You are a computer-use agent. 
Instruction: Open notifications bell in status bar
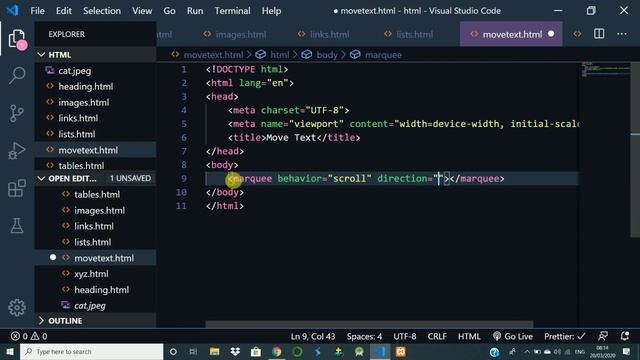[x=624, y=336]
